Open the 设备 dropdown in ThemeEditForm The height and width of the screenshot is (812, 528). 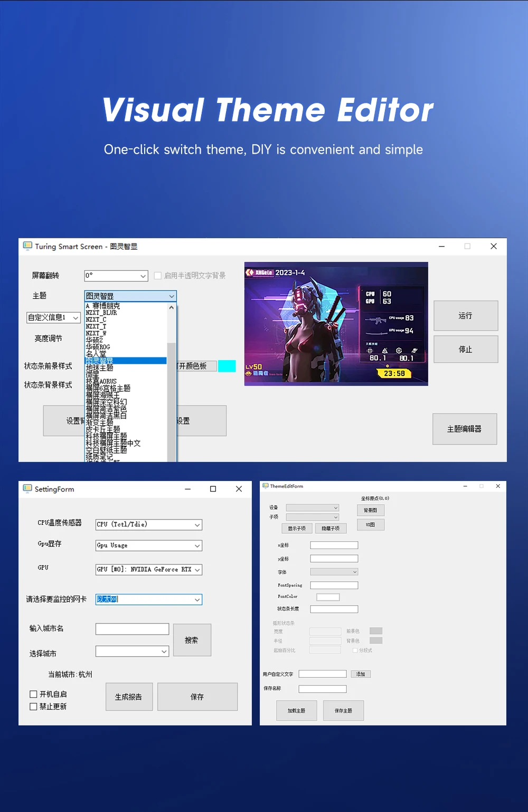point(313,508)
